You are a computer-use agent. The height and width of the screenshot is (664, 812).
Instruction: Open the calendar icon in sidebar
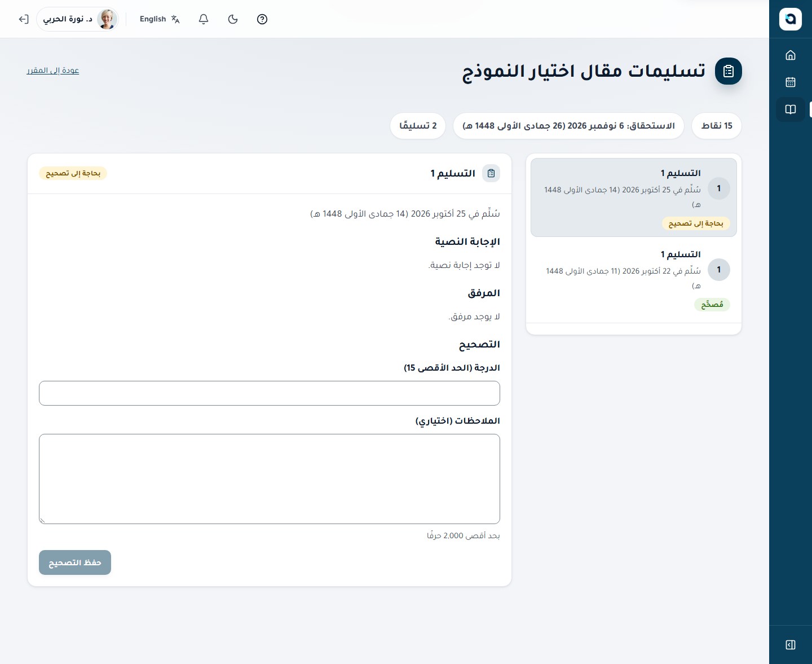click(x=791, y=82)
